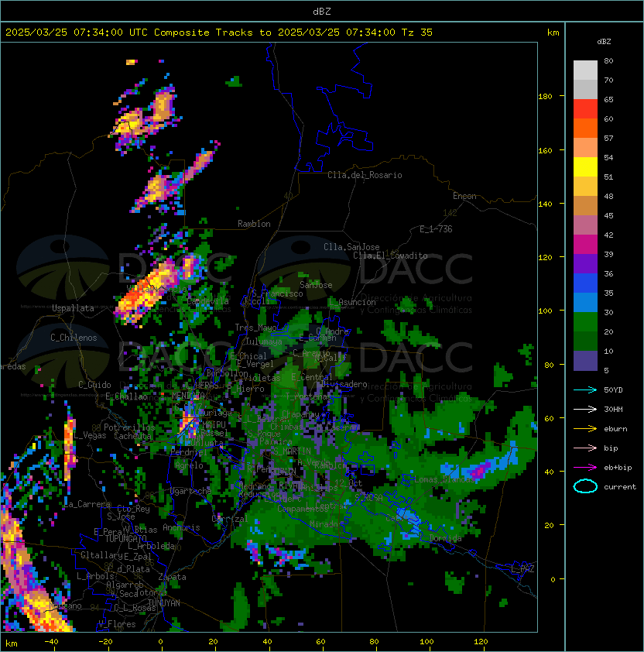Click the 'L_Asuncion' map label
The height and width of the screenshot is (652, 644).
351,302
